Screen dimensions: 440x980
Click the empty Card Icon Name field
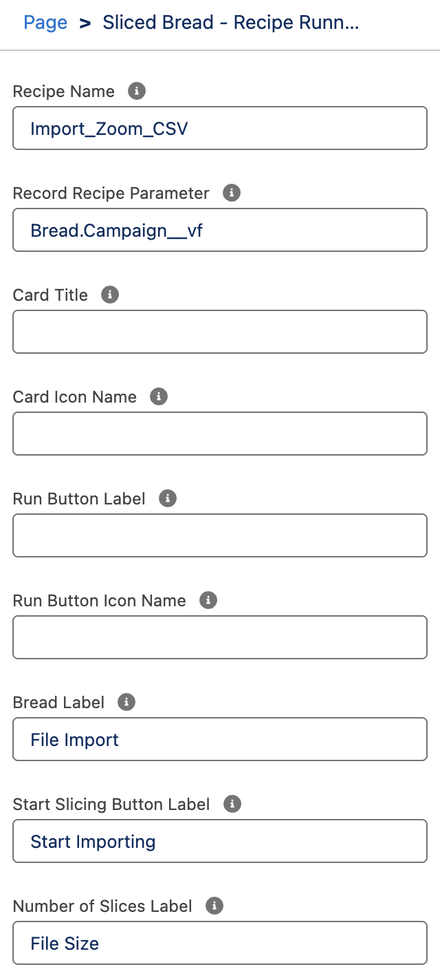click(x=219, y=434)
